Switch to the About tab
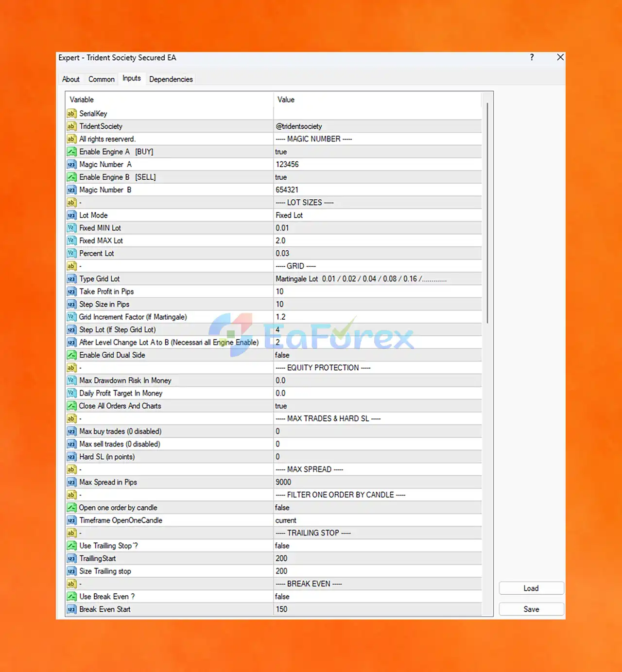This screenshot has height=672, width=622. (71, 79)
